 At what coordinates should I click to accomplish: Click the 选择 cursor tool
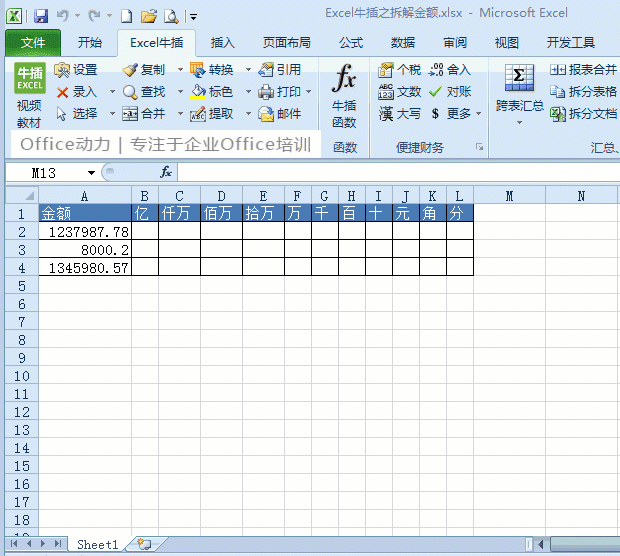(76, 114)
